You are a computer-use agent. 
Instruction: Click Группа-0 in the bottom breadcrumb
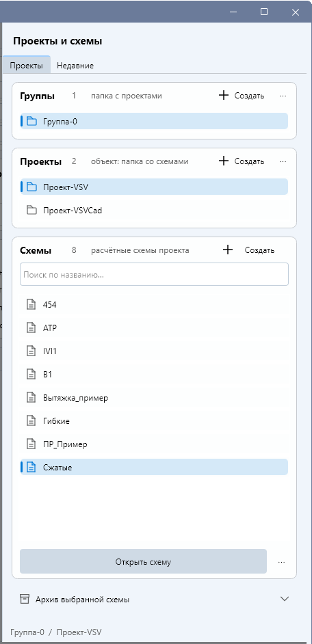click(x=27, y=632)
